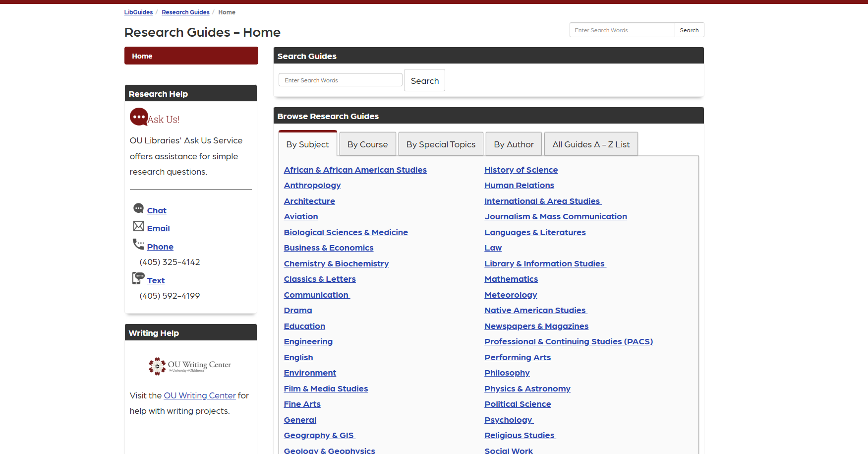The height and width of the screenshot is (454, 868).
Task: Open International & Area Studies guide
Action: tap(543, 201)
